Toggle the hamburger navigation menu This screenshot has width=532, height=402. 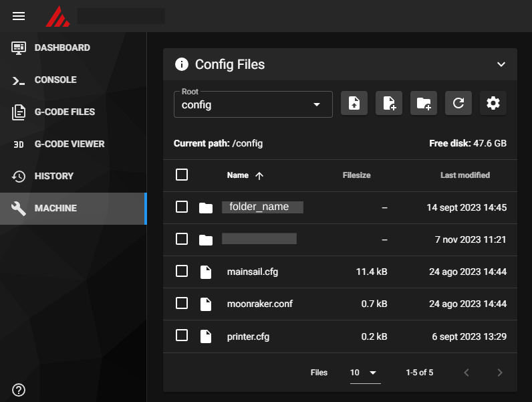[x=19, y=16]
